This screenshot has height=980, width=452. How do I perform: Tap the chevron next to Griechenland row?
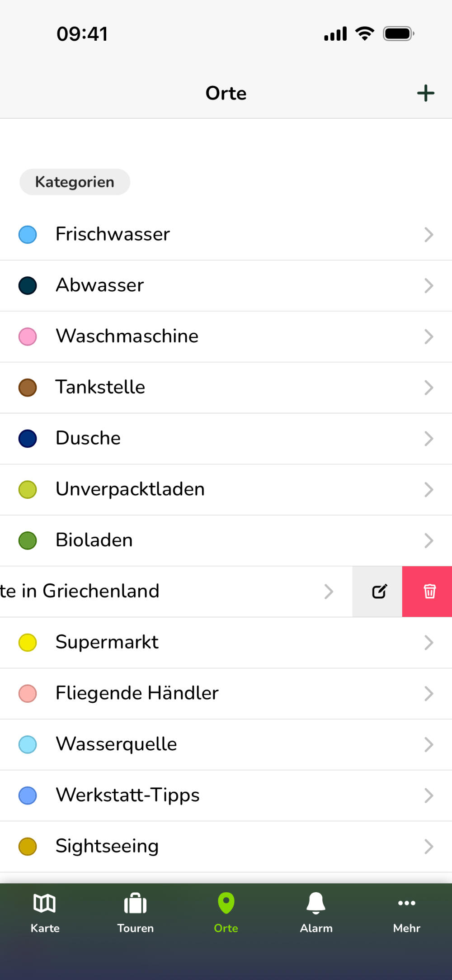(329, 592)
